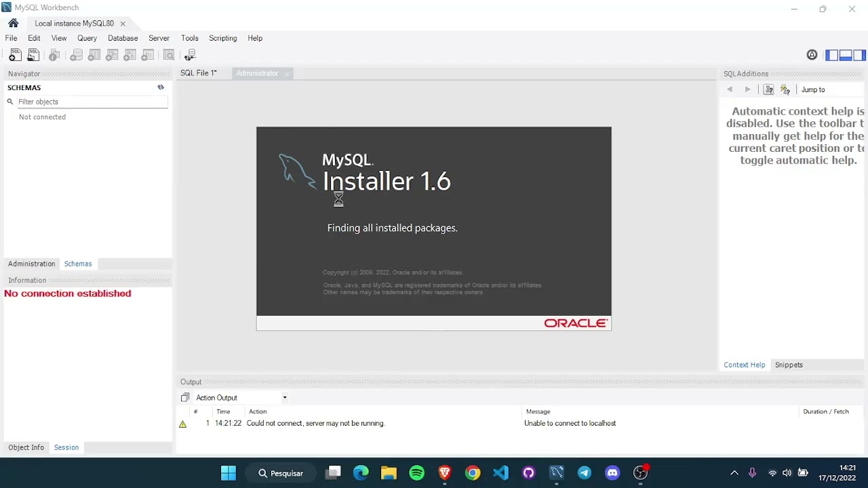
Task: Open inspector for selected object
Action: 54,55
